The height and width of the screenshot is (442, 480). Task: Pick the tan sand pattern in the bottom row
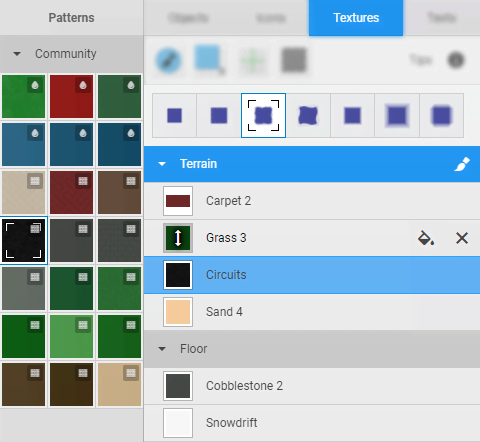click(x=119, y=384)
